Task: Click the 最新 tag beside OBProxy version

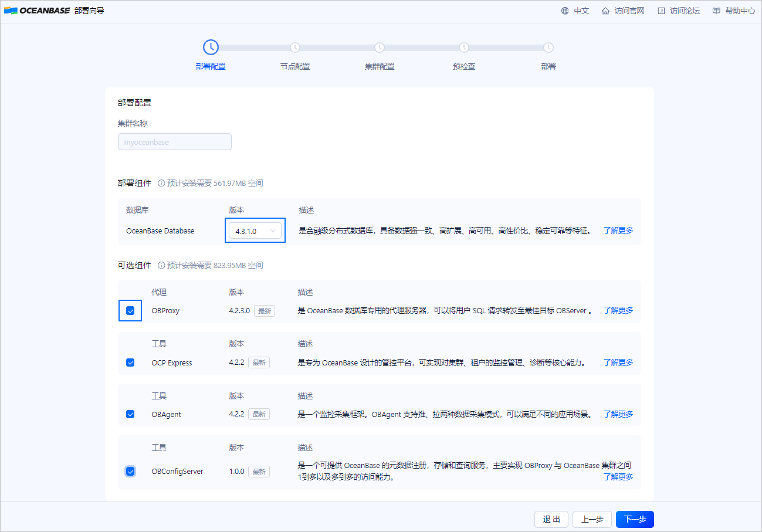Action: pos(265,311)
